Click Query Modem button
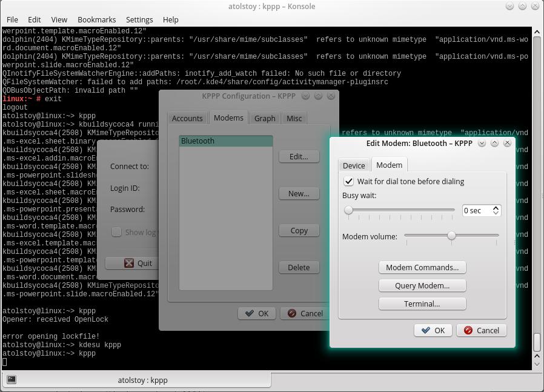 point(422,285)
